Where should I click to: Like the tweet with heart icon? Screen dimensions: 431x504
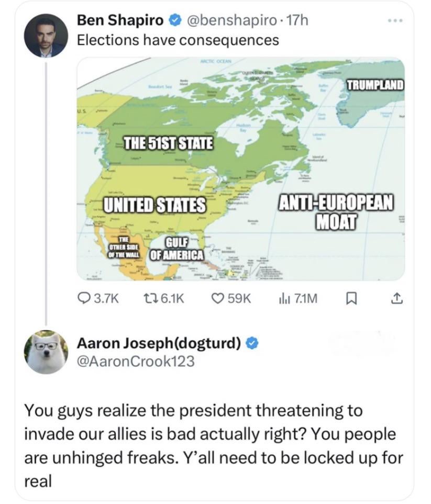pyautogui.click(x=217, y=298)
